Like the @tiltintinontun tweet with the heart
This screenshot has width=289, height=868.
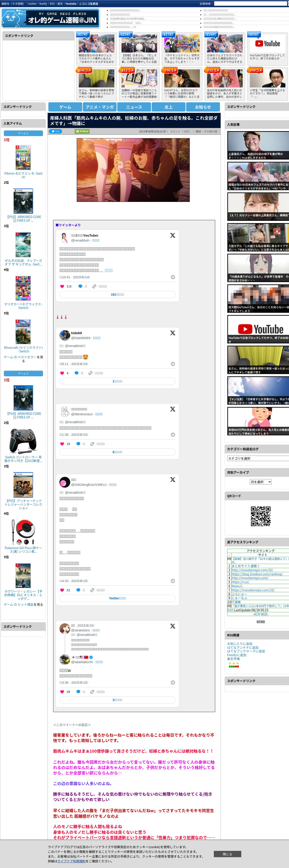(x=62, y=444)
